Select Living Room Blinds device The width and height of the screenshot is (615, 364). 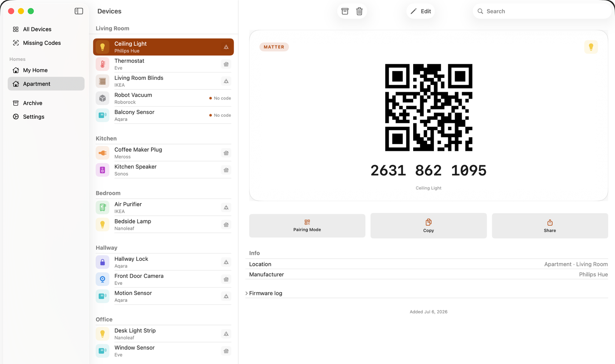coord(163,81)
